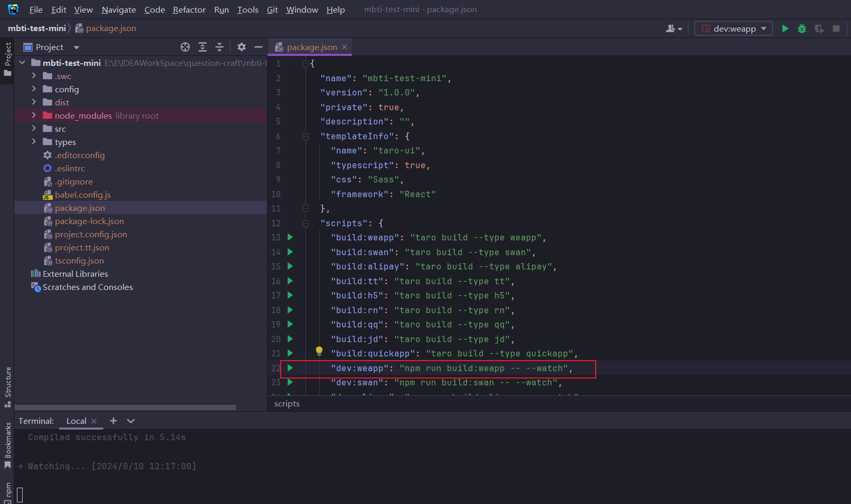Click the intention light bulb icon
Screen dimensions: 851x504
point(319,351)
